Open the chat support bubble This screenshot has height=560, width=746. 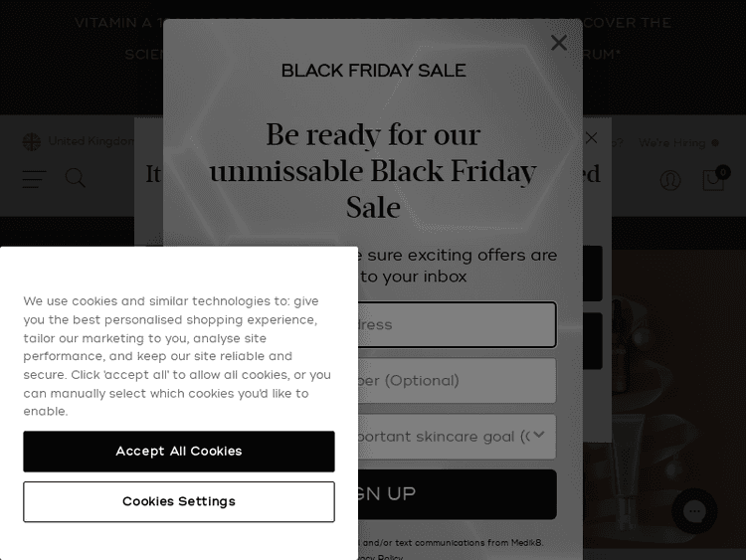tap(694, 511)
